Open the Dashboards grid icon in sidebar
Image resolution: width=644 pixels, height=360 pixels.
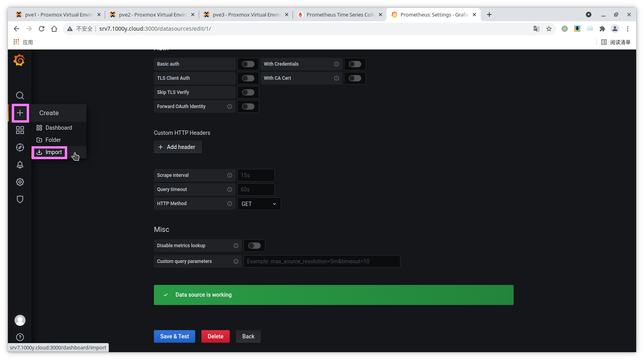click(x=20, y=130)
